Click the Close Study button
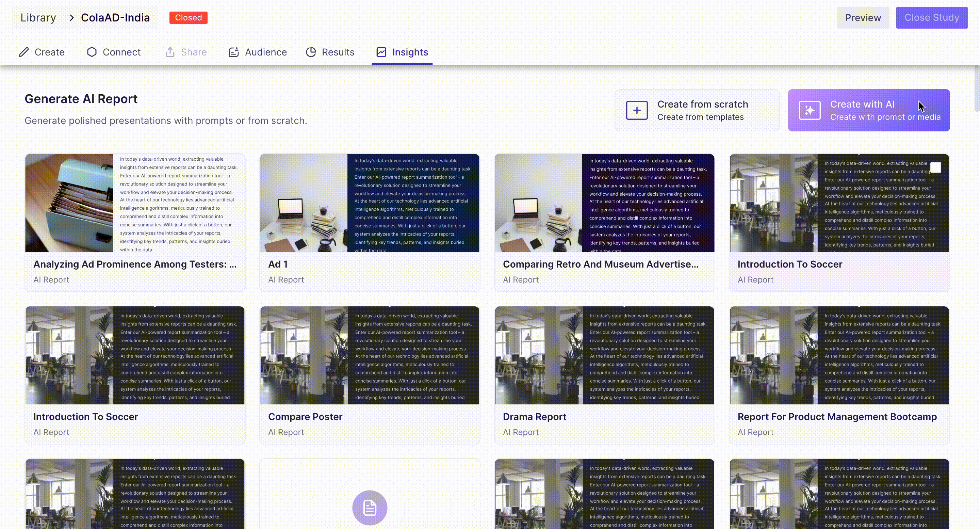Image resolution: width=980 pixels, height=529 pixels. tap(932, 17)
